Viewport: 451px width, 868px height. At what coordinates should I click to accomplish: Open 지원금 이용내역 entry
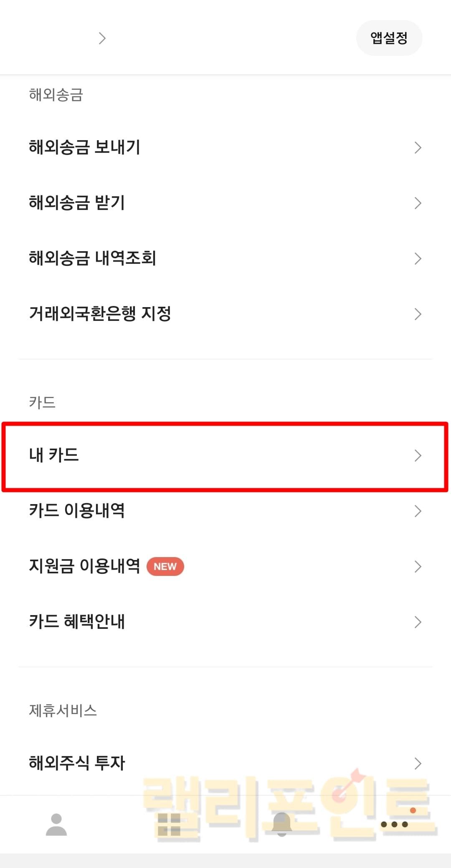coord(84,566)
